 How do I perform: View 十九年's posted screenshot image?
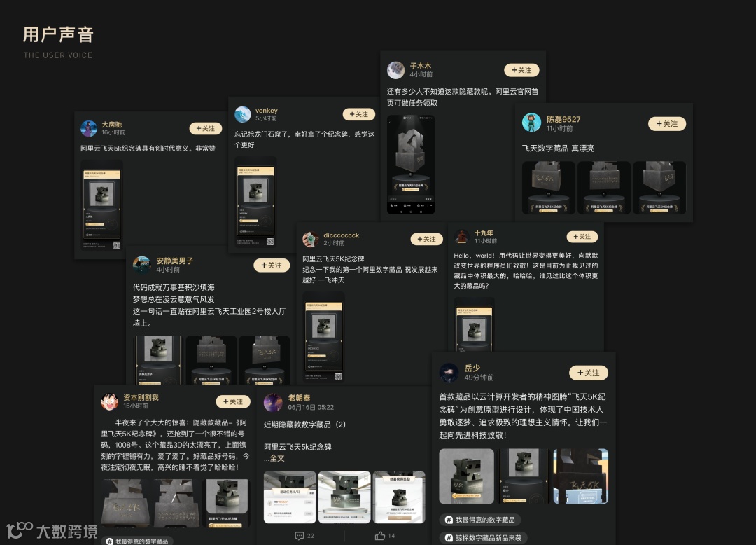click(x=475, y=324)
